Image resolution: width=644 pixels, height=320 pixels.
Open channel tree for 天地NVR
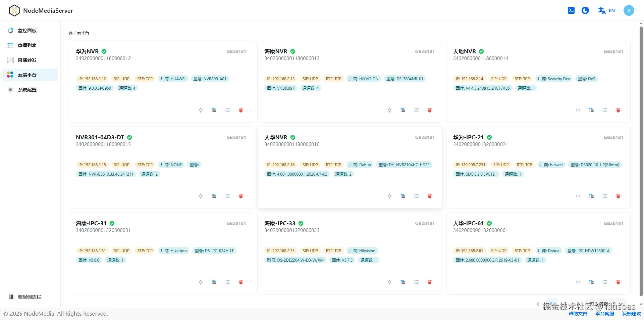tap(591, 110)
